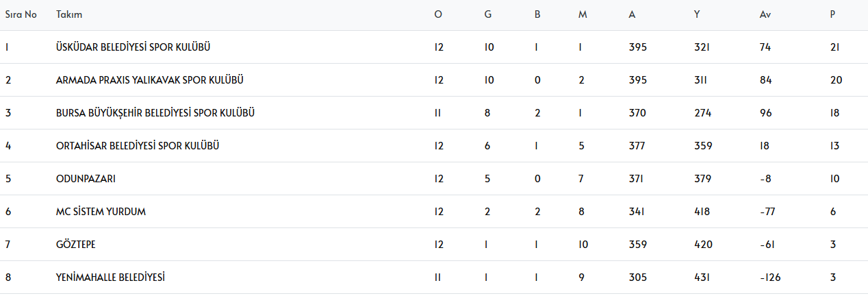Click the M losses column header
Viewport: 868px width, 296px height.
(x=583, y=14)
